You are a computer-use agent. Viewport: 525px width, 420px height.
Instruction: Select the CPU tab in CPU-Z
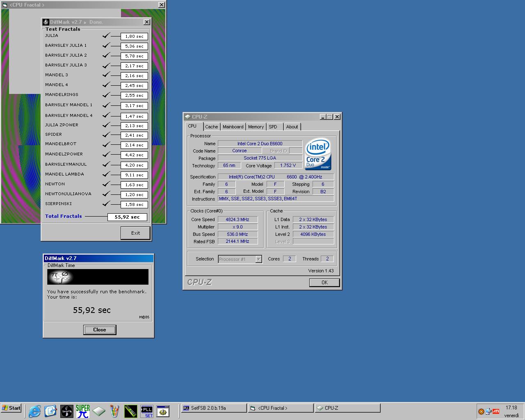[194, 126]
